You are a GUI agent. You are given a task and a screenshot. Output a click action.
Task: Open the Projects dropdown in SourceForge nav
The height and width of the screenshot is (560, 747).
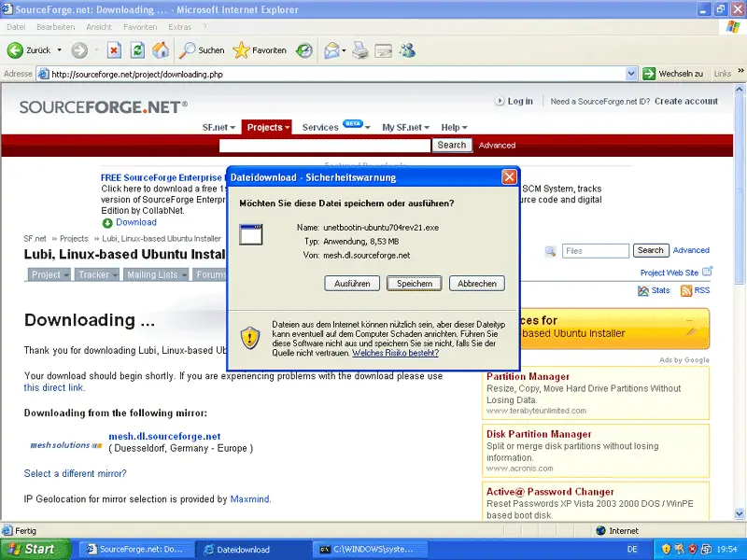[267, 127]
